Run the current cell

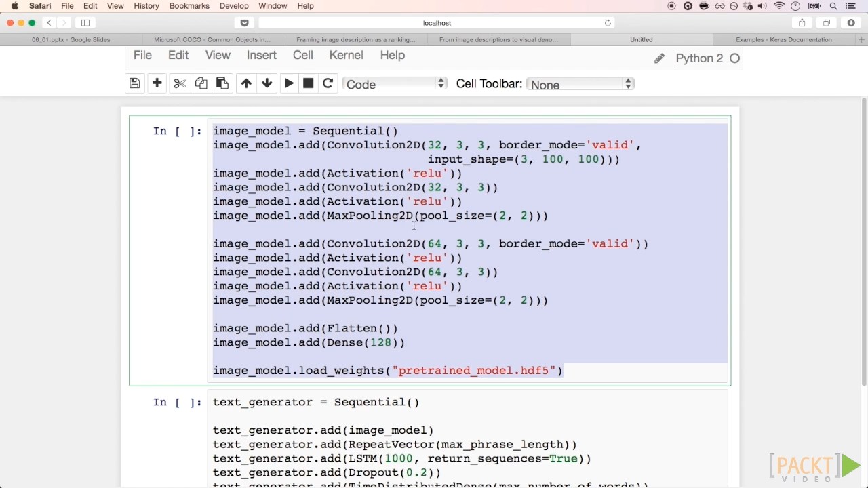289,83
